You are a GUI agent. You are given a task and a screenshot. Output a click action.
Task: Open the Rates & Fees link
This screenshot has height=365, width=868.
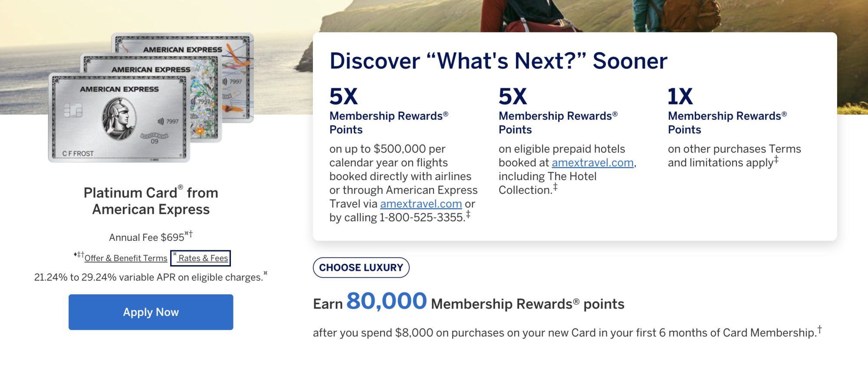[x=203, y=258]
